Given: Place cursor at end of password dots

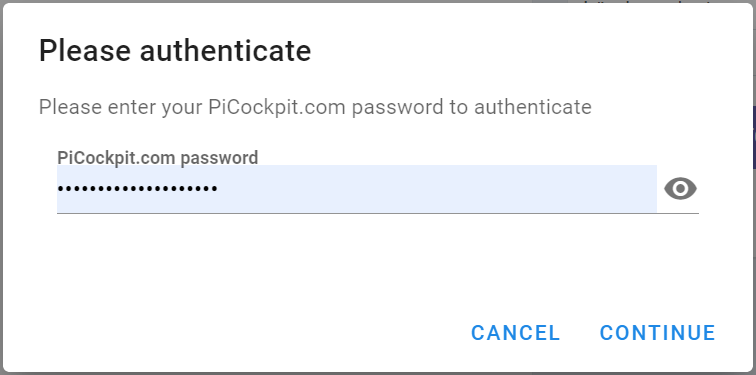Looking at the screenshot, I should [x=219, y=188].
